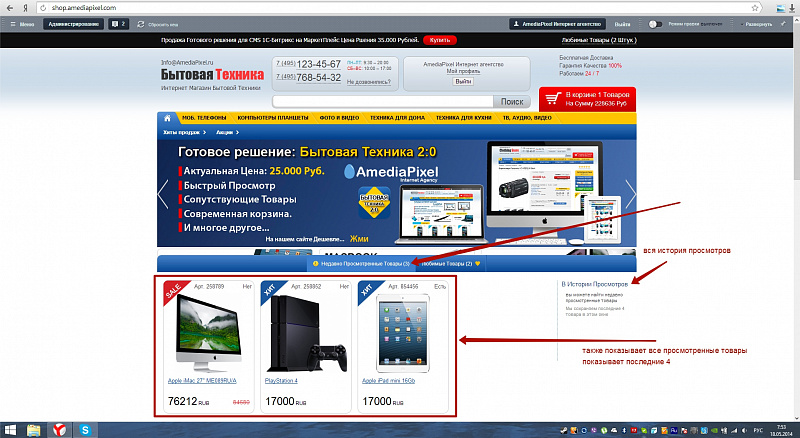
Task: Switch to Недавно Просмотренные Товары tab
Action: pyautogui.click(x=361, y=264)
